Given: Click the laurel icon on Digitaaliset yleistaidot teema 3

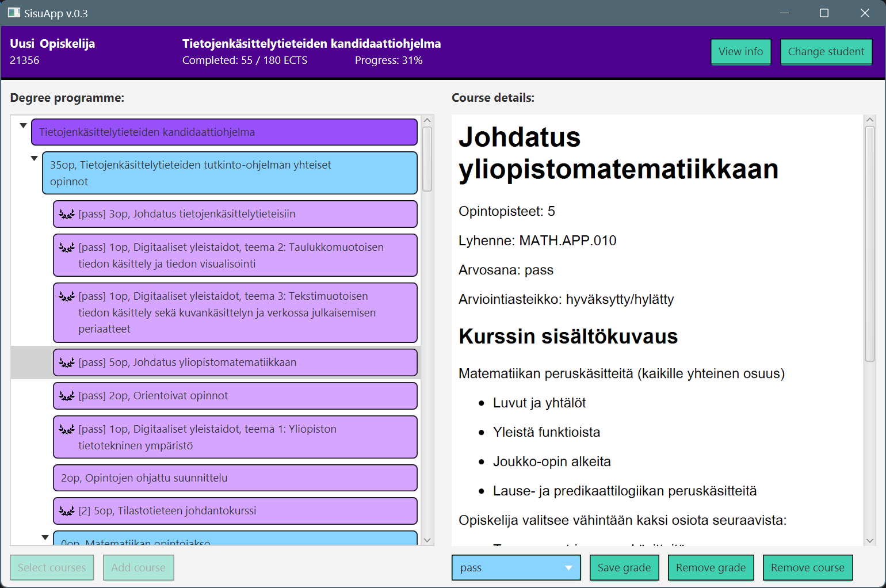Looking at the screenshot, I should (x=66, y=296).
